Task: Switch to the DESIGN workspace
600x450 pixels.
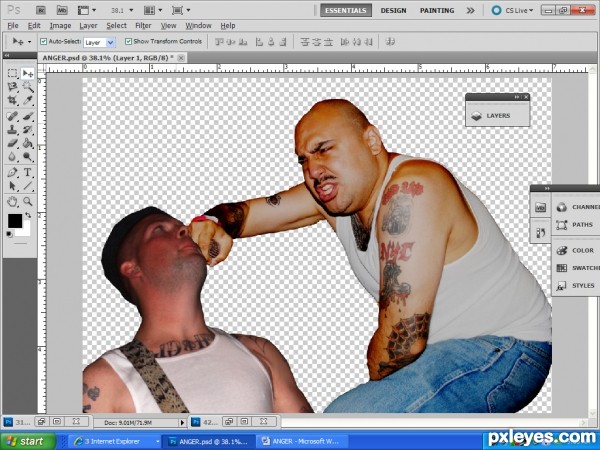Action: 393,11
